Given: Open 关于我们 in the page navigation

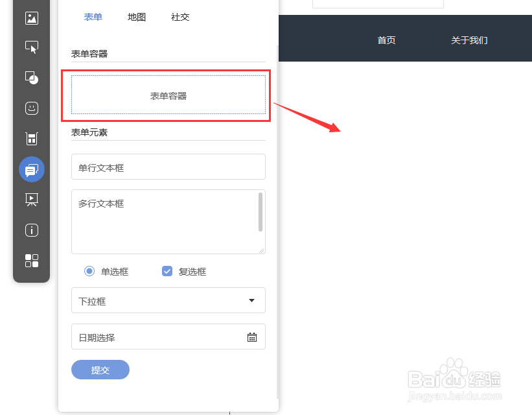Looking at the screenshot, I should [x=469, y=40].
